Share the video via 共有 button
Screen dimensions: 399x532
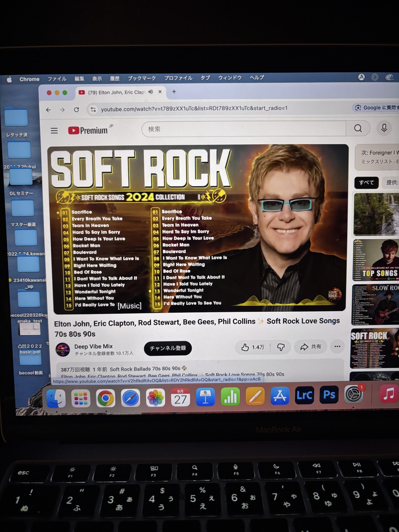click(x=310, y=347)
